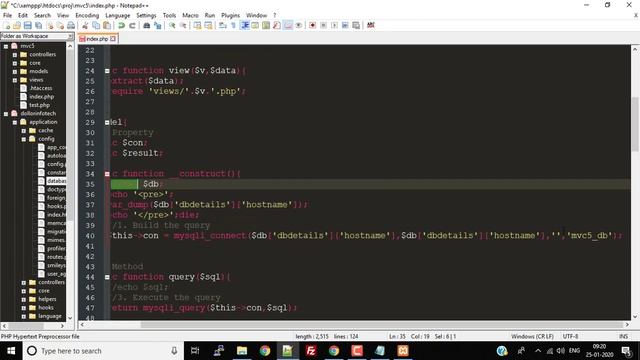Screen dimensions: 640x360
Task: Click the spell-check ABC toolbar icon
Action: point(371,25)
